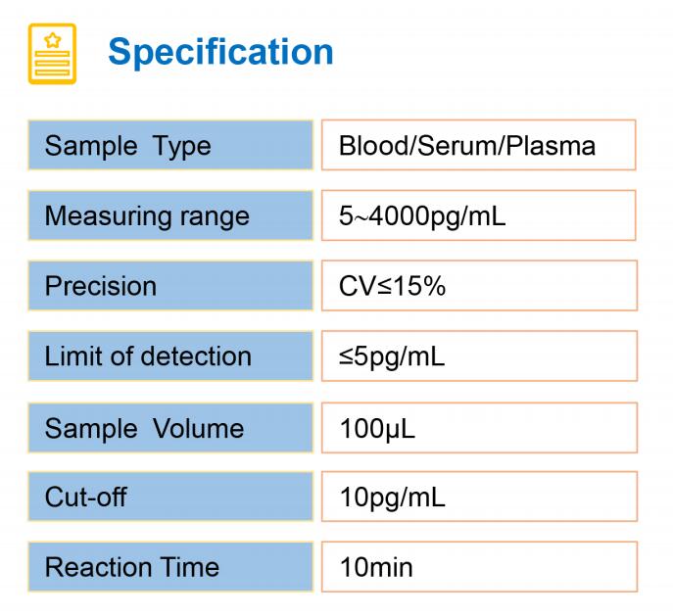Click the star on the document icon
Viewport: 673px width, 616px height.
tap(52, 40)
